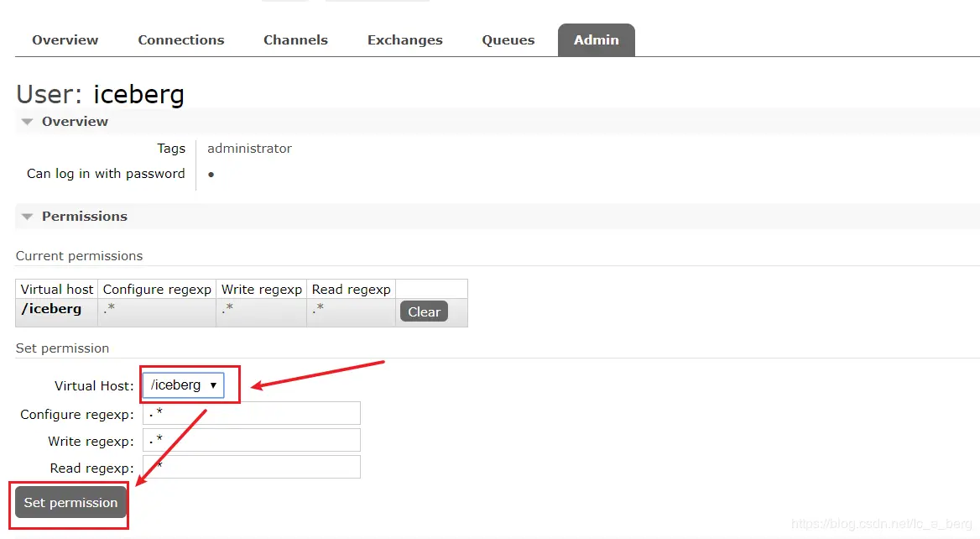Screen dimensions: 980x539
Task: Click the Set permission button
Action: (70, 503)
